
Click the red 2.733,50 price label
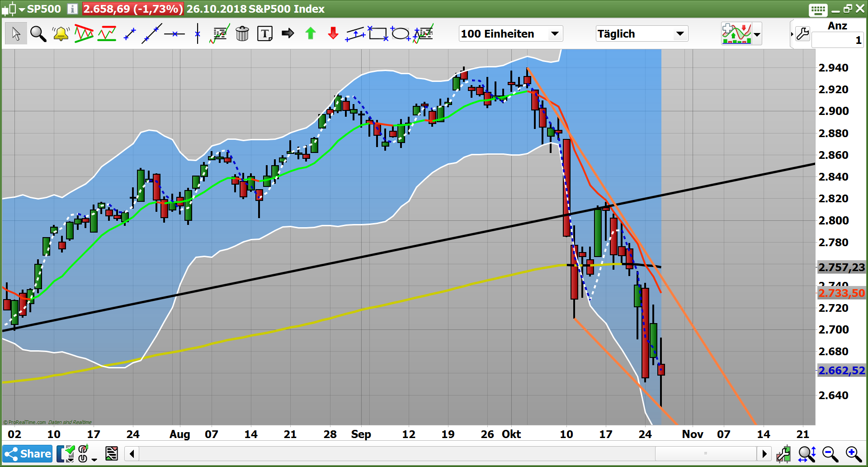click(841, 293)
